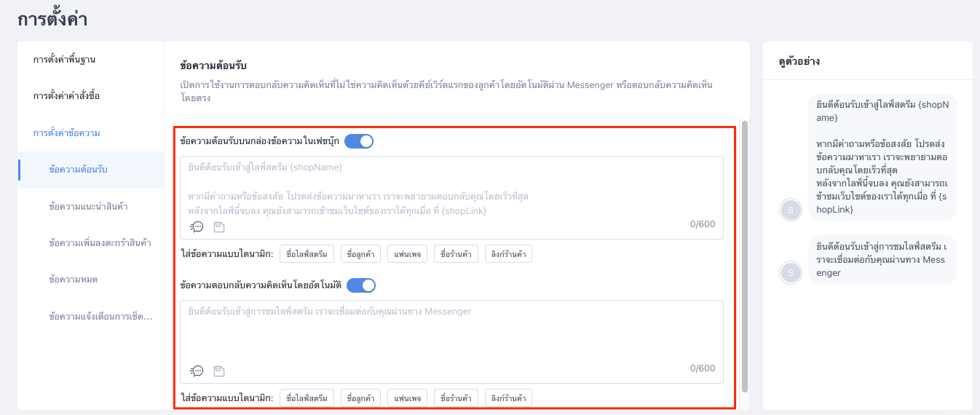Click the ดูตัวอย่าง preview panel heading
The height and width of the screenshot is (415, 980).
[799, 62]
